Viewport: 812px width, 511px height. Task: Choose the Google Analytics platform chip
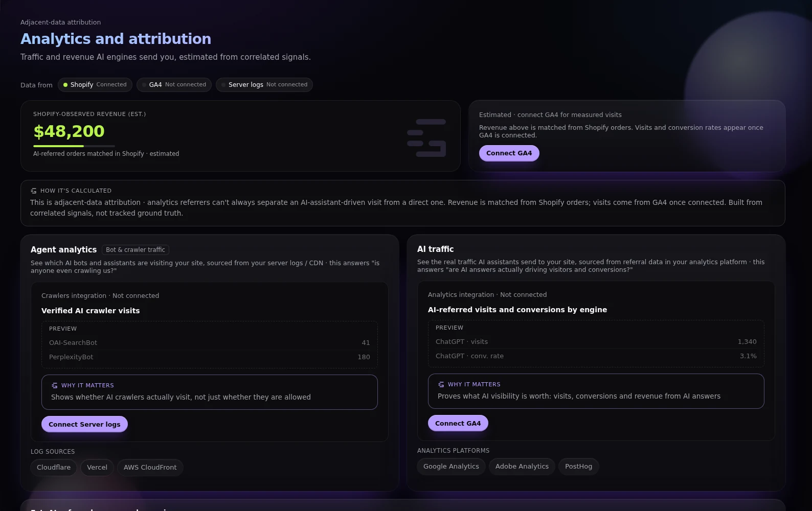451,467
